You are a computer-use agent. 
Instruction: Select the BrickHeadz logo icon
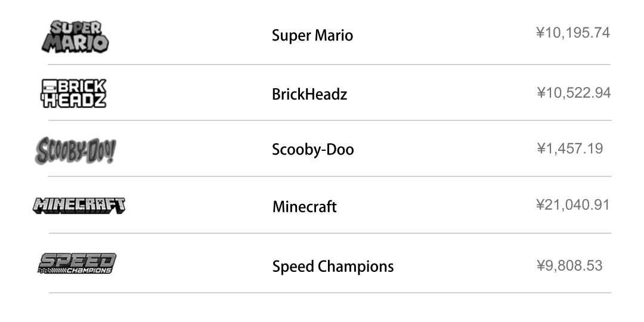coord(73,94)
